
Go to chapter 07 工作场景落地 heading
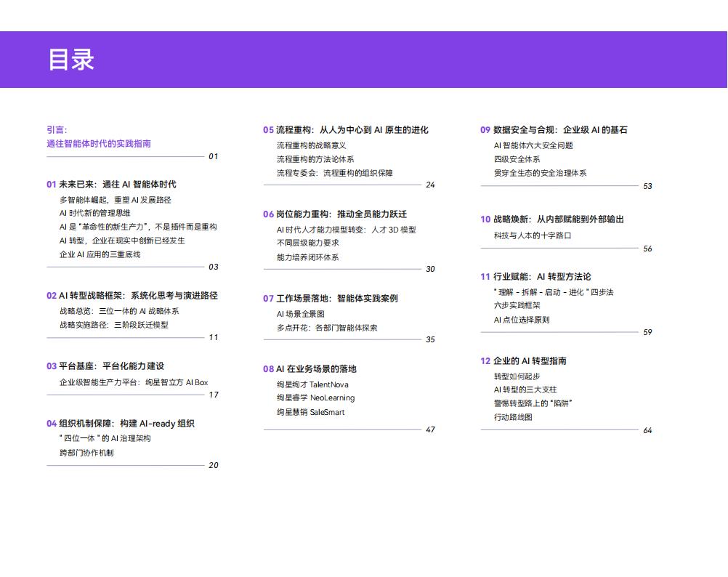[x=330, y=299]
